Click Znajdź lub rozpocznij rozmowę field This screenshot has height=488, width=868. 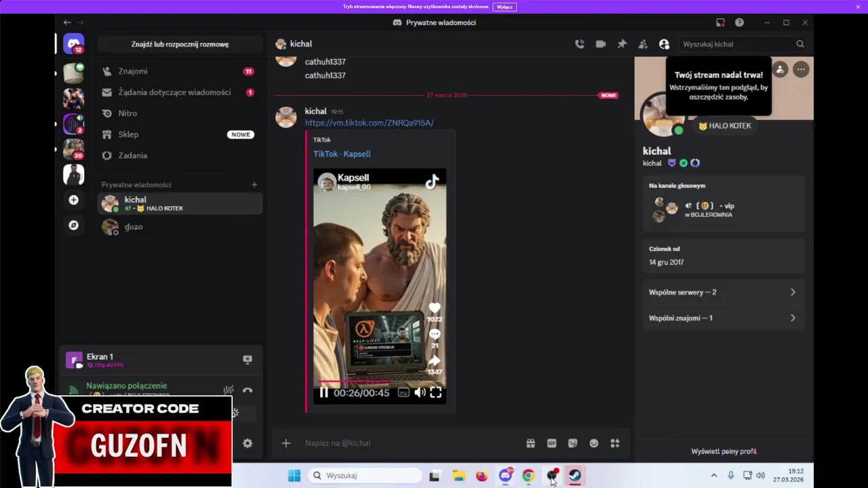coord(180,44)
